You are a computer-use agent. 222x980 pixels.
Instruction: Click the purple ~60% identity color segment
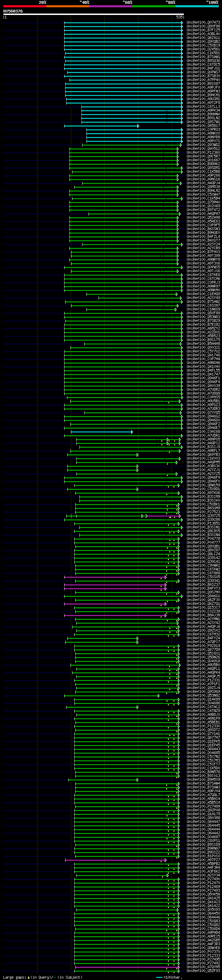coord(111,6)
